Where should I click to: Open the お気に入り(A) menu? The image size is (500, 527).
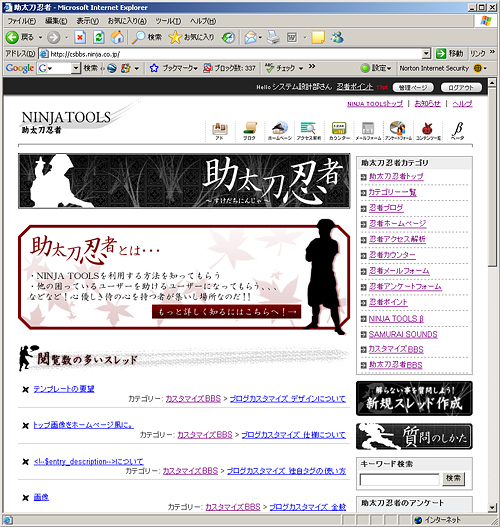click(x=127, y=21)
